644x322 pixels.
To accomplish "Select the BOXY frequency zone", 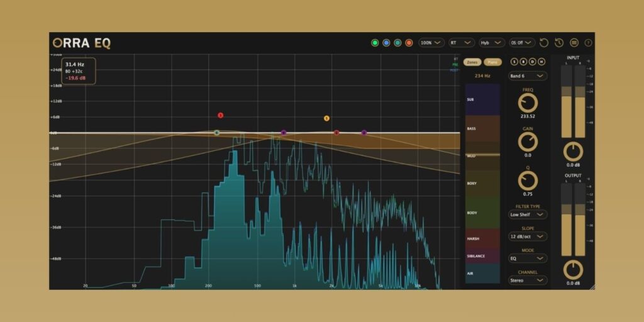I will click(482, 183).
